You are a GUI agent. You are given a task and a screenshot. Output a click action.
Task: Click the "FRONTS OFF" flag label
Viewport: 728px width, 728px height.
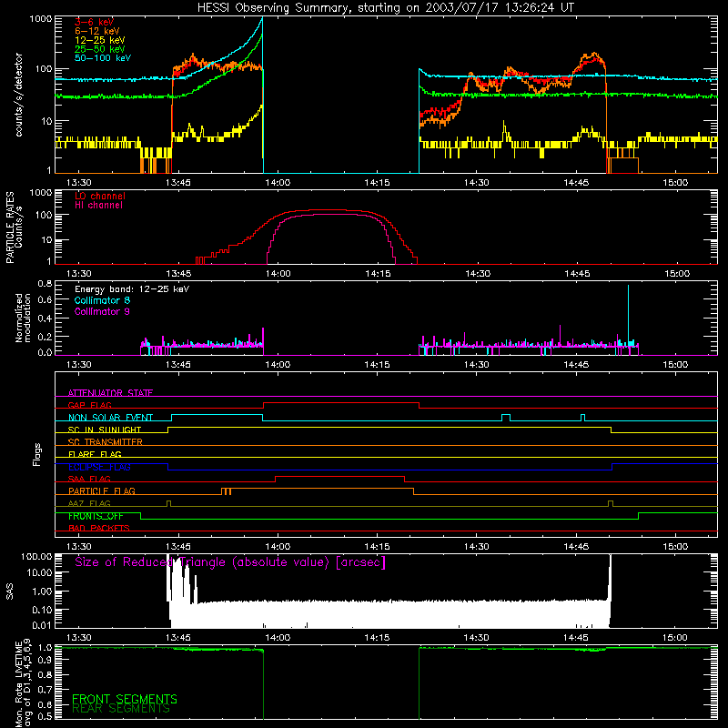click(96, 516)
